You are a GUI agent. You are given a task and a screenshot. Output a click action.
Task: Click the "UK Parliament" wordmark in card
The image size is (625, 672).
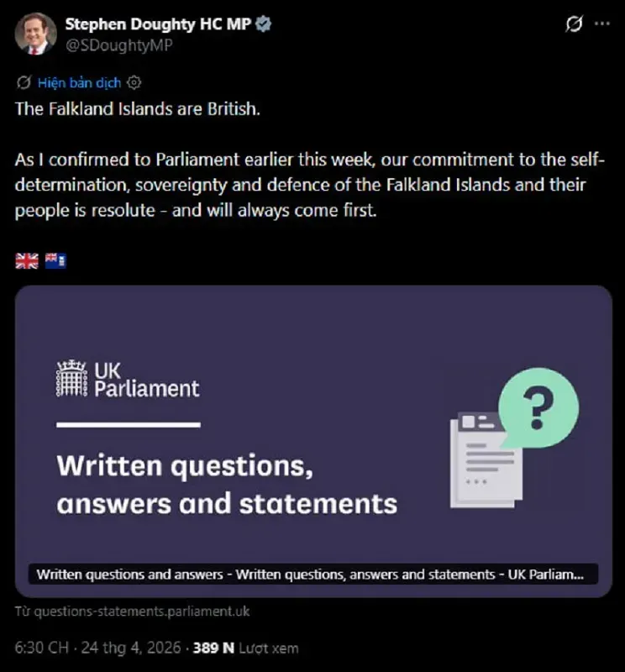(x=147, y=379)
